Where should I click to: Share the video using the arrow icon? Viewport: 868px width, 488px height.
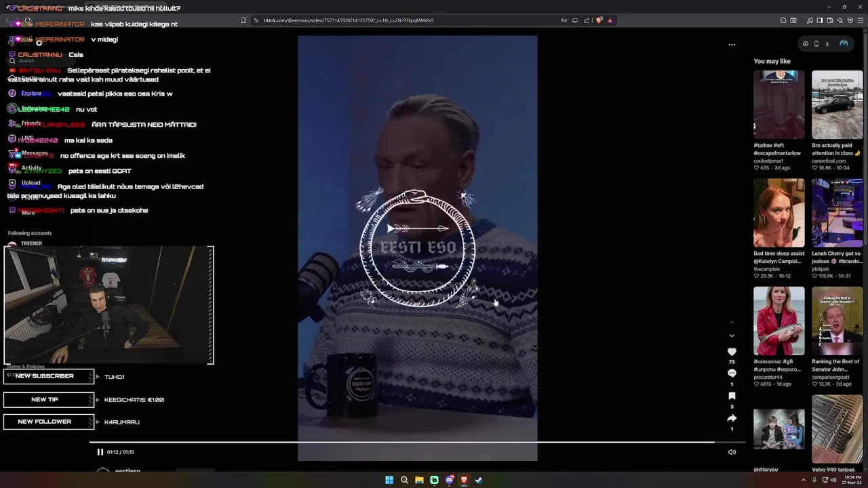tap(732, 418)
